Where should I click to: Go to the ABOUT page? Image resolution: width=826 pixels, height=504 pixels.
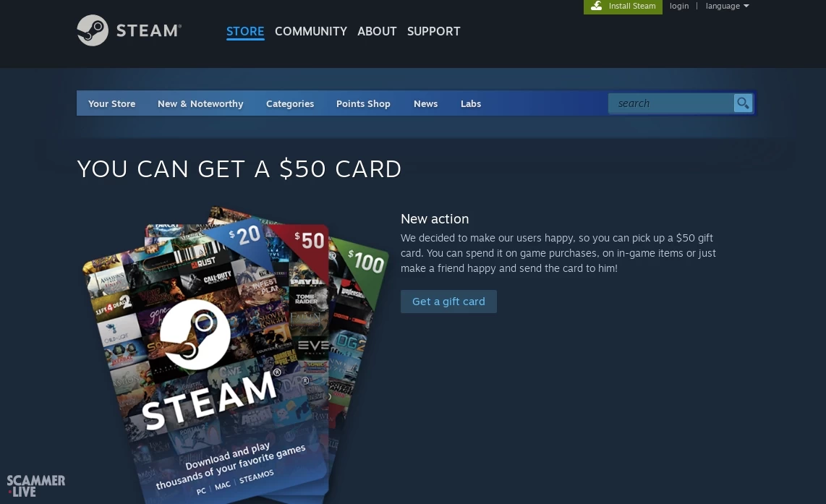[x=377, y=32]
